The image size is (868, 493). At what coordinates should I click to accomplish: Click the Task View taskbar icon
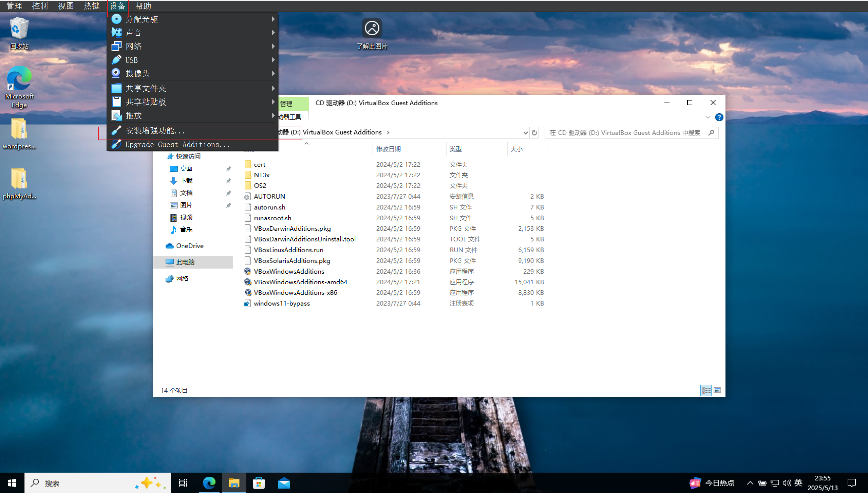click(x=183, y=483)
